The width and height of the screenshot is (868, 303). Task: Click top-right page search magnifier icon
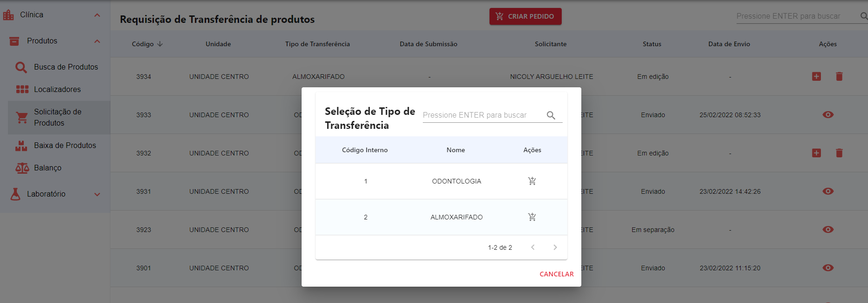(x=863, y=16)
